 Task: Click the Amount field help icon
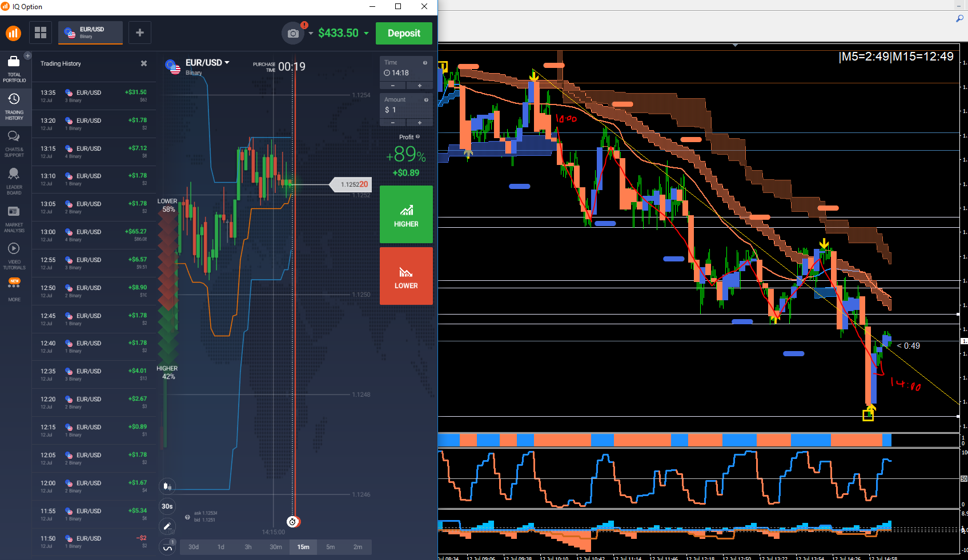point(425,100)
